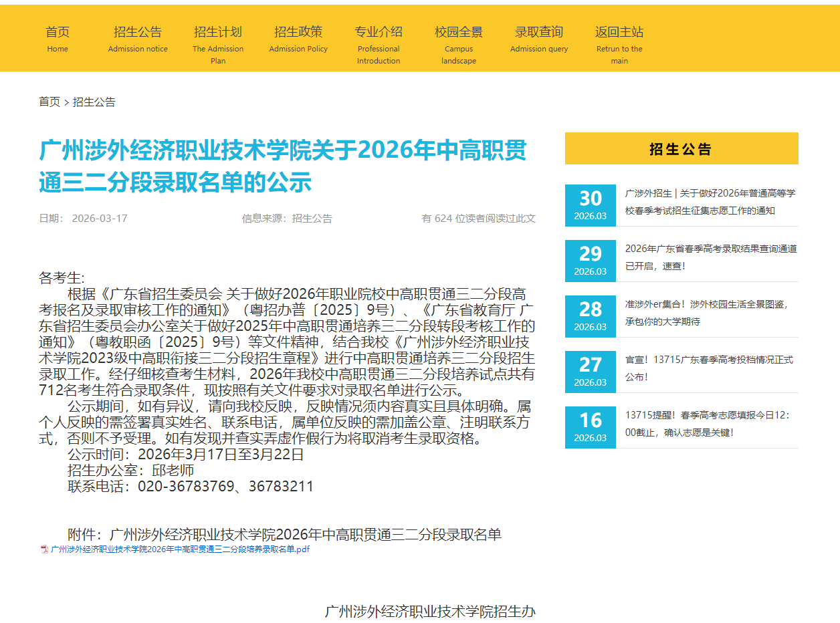Image resolution: width=840 pixels, height=623 pixels.
Task: Open the 录取名单 PDF attachment link
Action: tap(178, 550)
